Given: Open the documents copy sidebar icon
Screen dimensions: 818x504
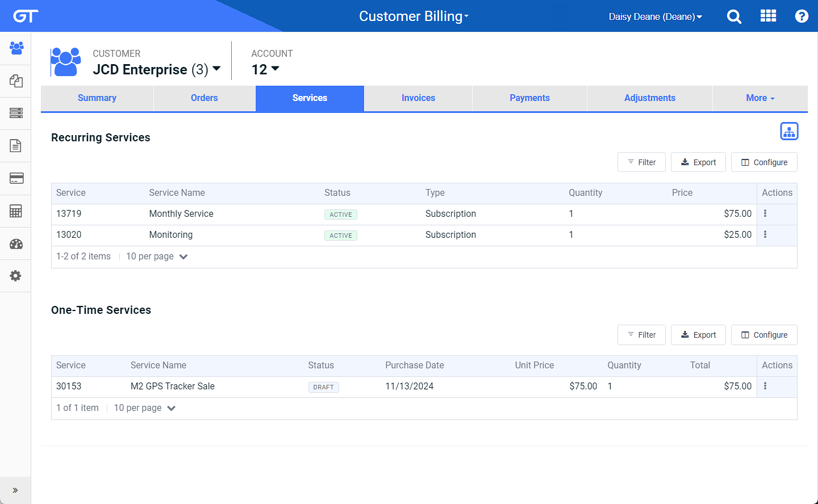Looking at the screenshot, I should point(16,81).
